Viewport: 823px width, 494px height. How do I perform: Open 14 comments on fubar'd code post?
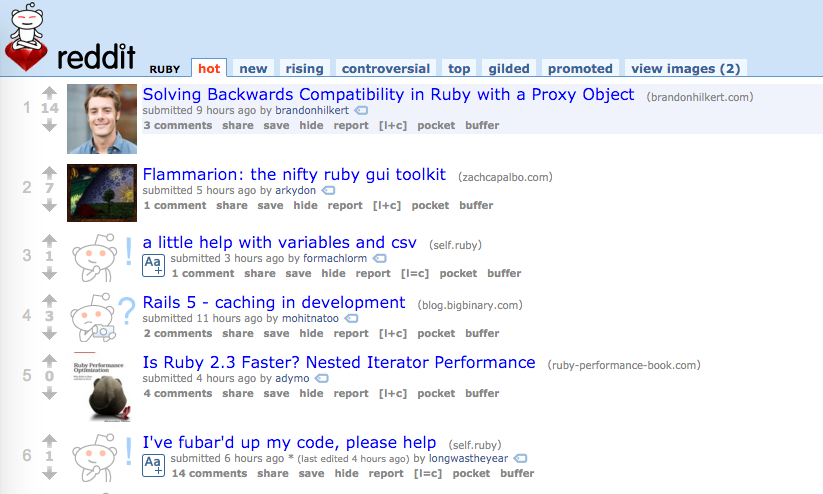pos(209,474)
